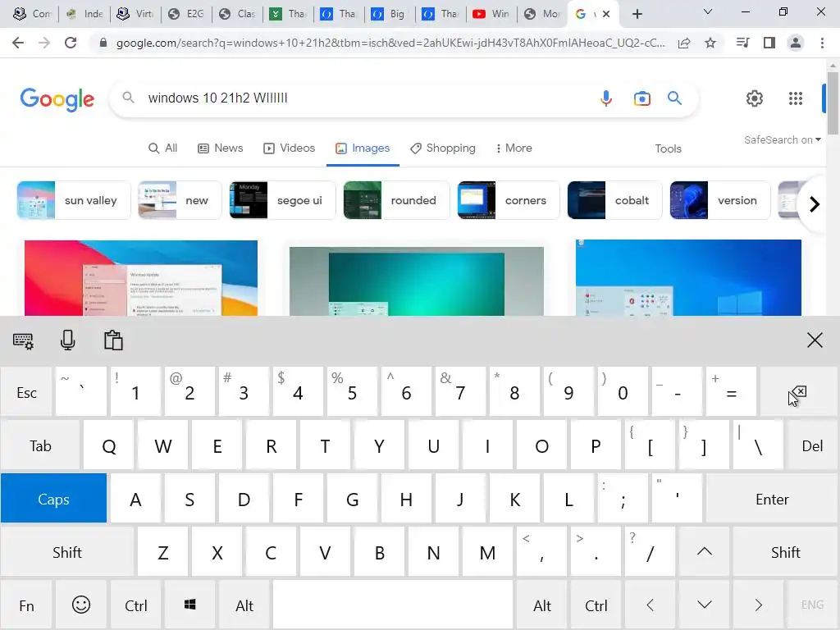Image resolution: width=840 pixels, height=630 pixels.
Task: Toggle the left Ctrl key
Action: point(135,605)
